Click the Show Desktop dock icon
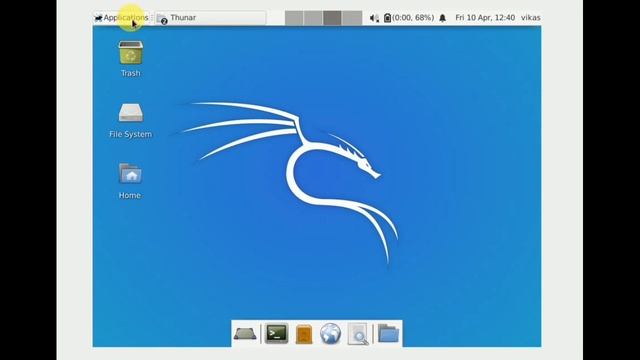Image resolution: width=640 pixels, height=360 pixels. (245, 333)
